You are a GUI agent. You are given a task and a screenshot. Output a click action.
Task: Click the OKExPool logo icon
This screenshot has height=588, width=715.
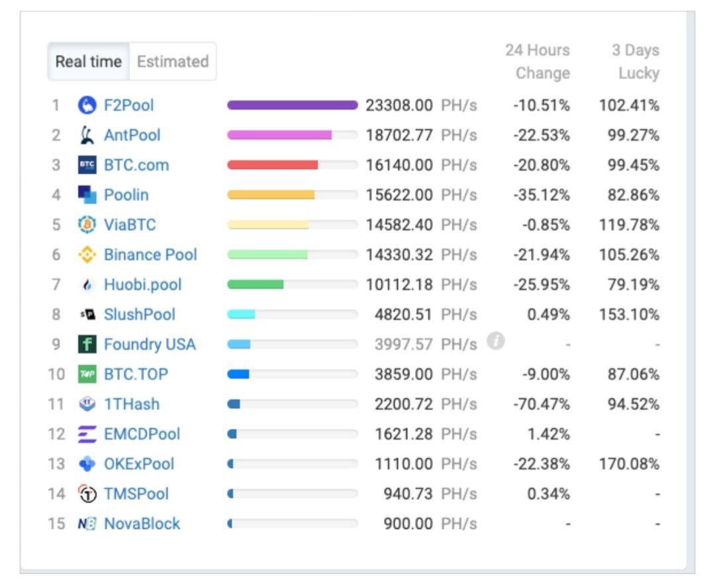[87, 464]
